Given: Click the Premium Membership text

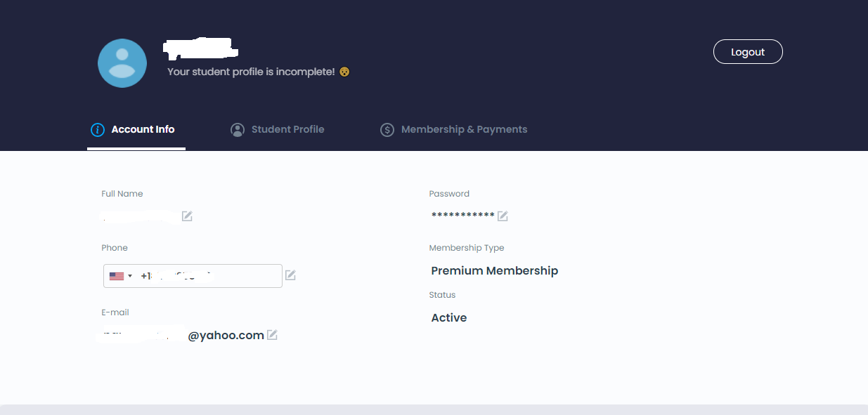Looking at the screenshot, I should [x=495, y=270].
